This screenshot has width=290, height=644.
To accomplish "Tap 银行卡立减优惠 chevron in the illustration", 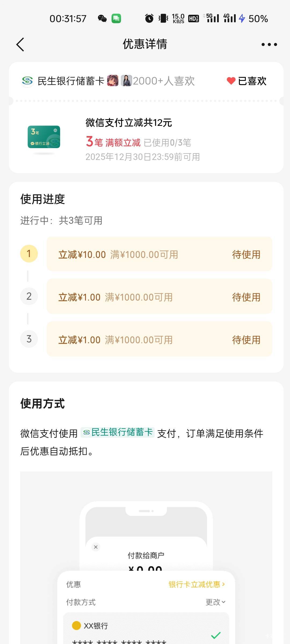I will pos(197,584).
